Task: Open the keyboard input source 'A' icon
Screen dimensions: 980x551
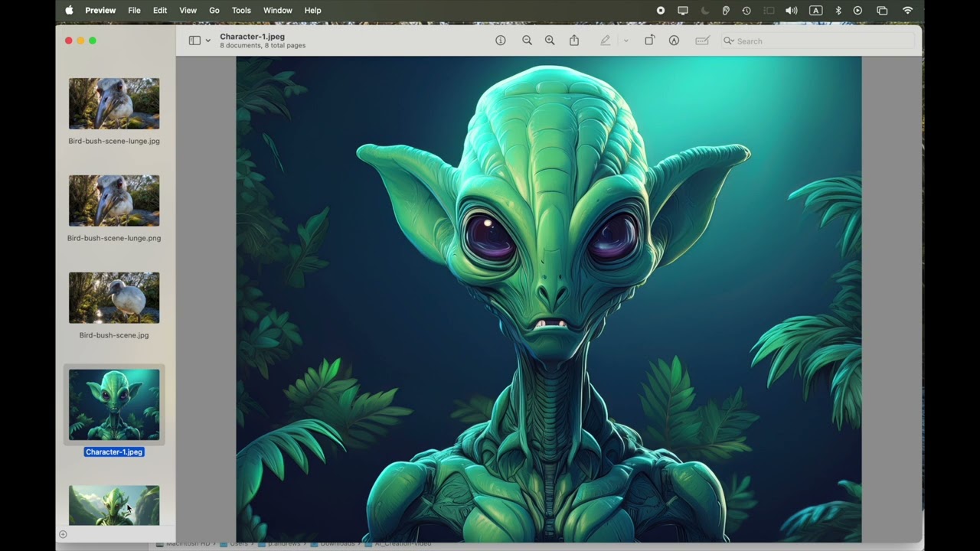Action: point(816,11)
